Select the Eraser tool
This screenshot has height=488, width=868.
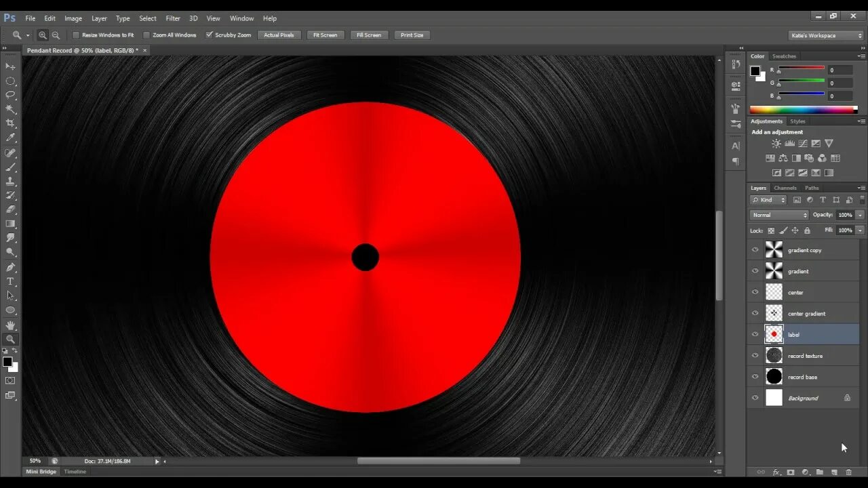coord(10,209)
